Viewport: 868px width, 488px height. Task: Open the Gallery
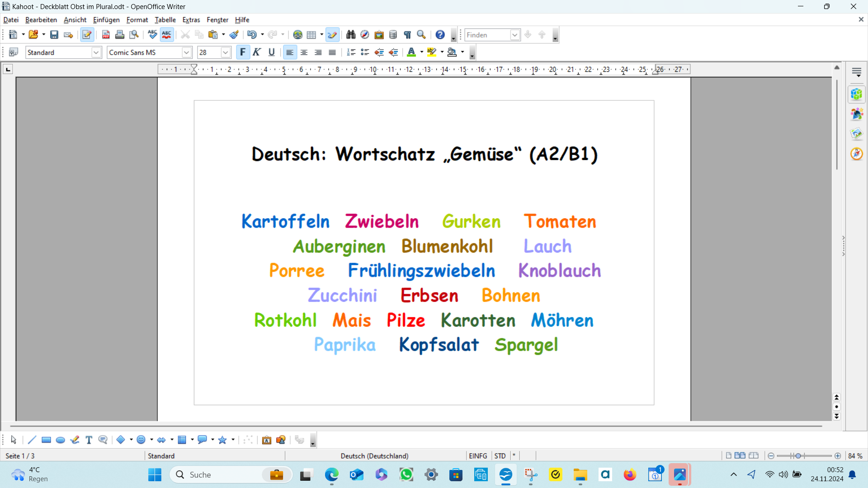click(x=379, y=34)
